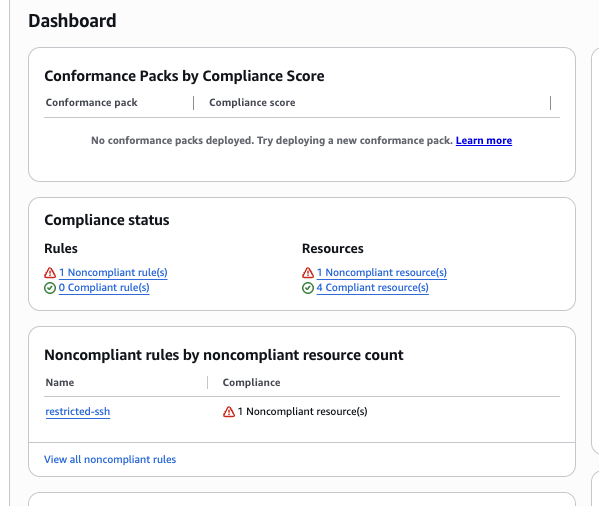This screenshot has width=599, height=506.
Task: Click View all noncompliant rules
Action: pyautogui.click(x=110, y=459)
